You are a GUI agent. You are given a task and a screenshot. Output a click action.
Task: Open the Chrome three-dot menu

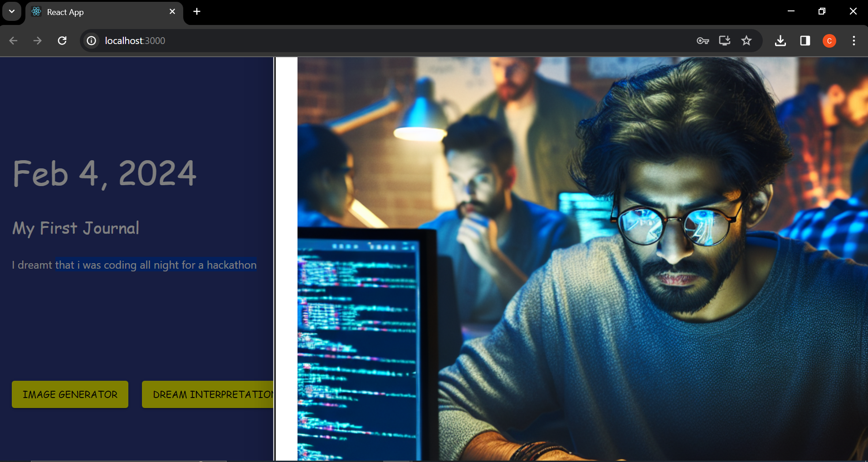click(854, 41)
